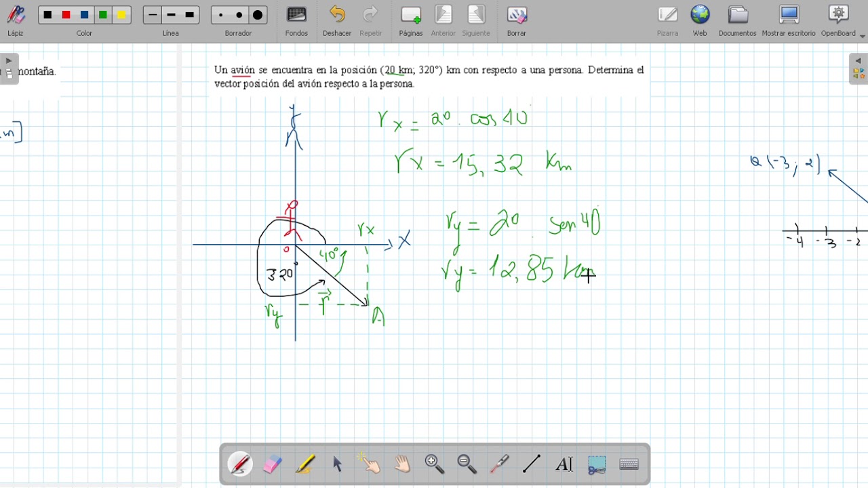Screen dimensions: 868x488
Task: Click the problem statement text block
Action: [x=429, y=77]
